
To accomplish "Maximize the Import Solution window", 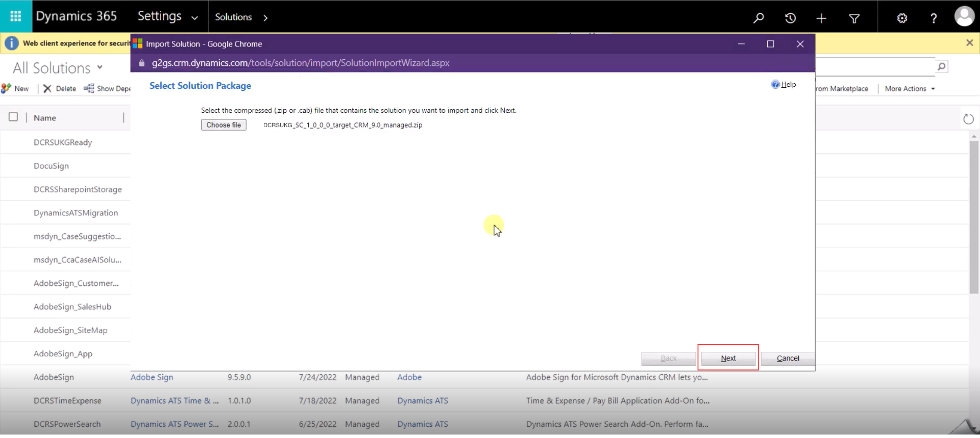I will 770,44.
